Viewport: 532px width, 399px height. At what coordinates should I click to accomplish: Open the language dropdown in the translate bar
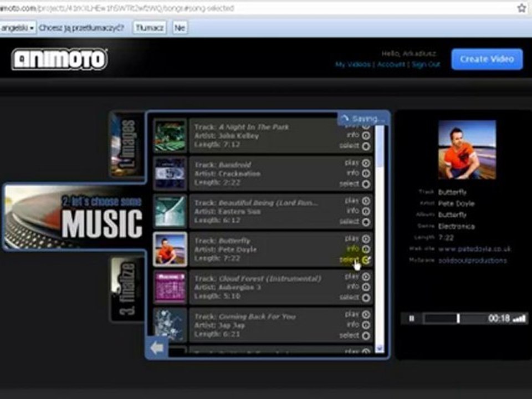coord(17,28)
